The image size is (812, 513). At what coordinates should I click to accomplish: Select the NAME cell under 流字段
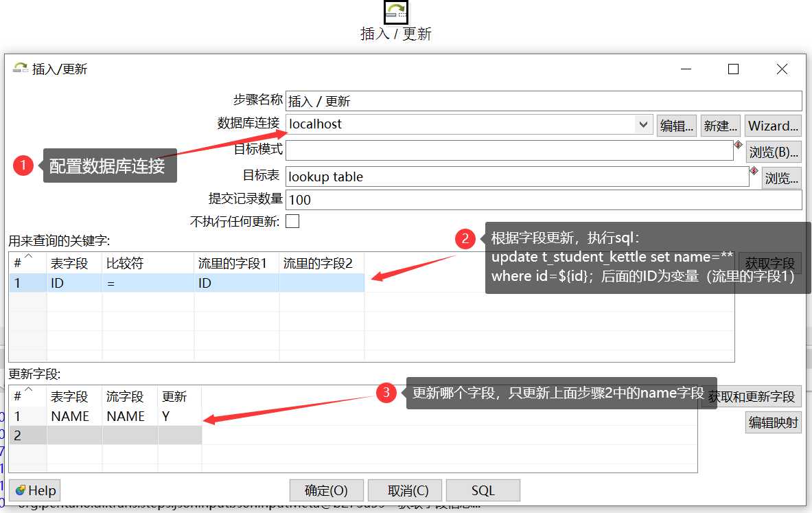coord(130,416)
